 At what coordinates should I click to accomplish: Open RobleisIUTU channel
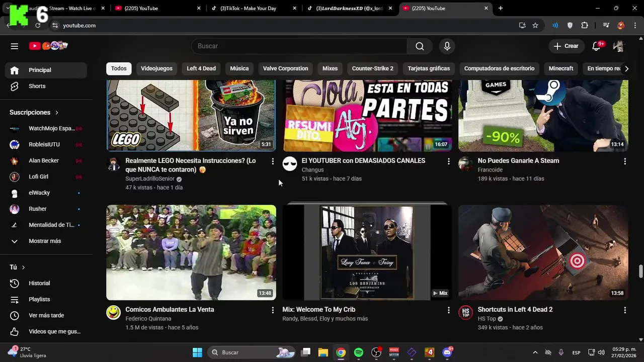click(x=46, y=144)
